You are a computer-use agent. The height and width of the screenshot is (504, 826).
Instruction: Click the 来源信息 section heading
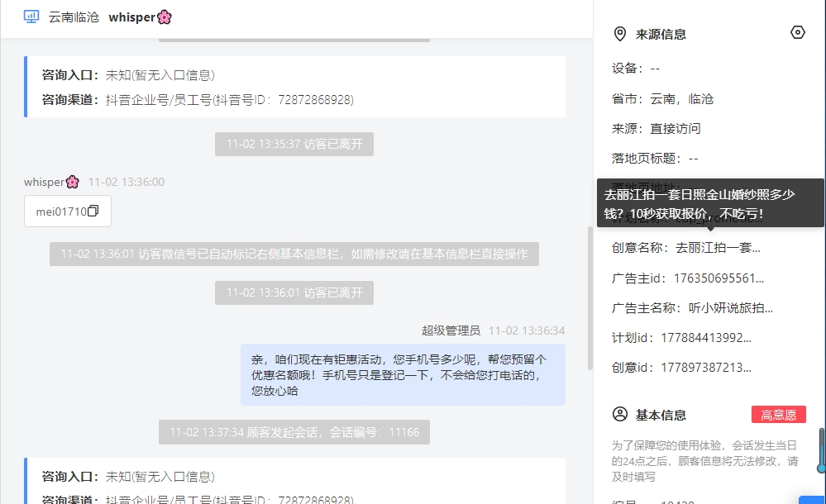(x=661, y=34)
